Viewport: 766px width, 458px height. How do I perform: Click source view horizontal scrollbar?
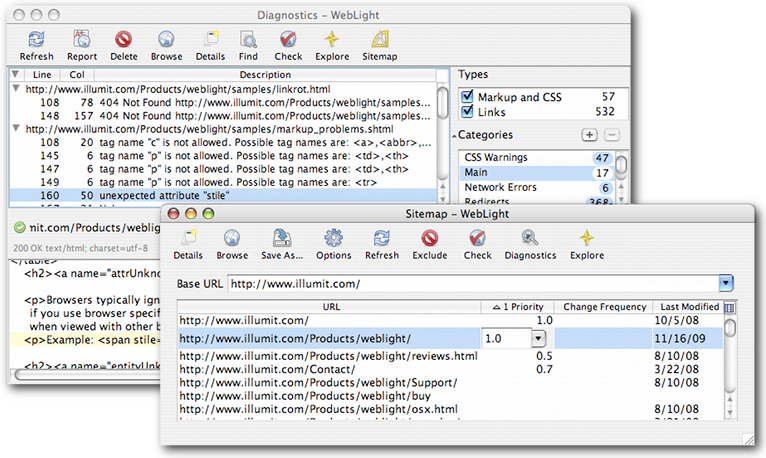(x=88, y=375)
